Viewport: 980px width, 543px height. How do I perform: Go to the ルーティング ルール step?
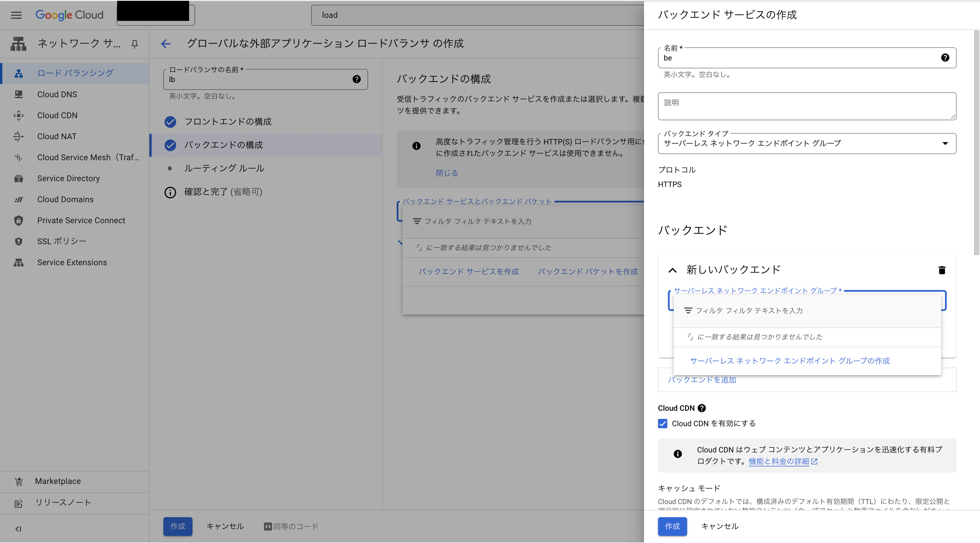click(266, 168)
